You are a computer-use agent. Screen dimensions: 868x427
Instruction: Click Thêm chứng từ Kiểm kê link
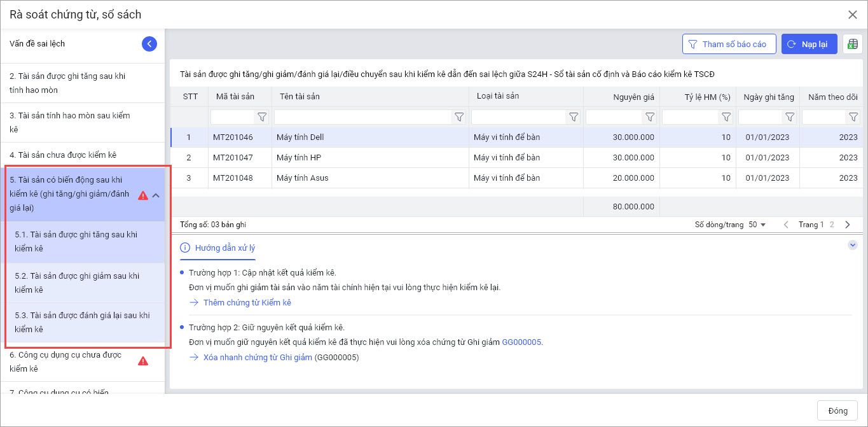point(247,303)
